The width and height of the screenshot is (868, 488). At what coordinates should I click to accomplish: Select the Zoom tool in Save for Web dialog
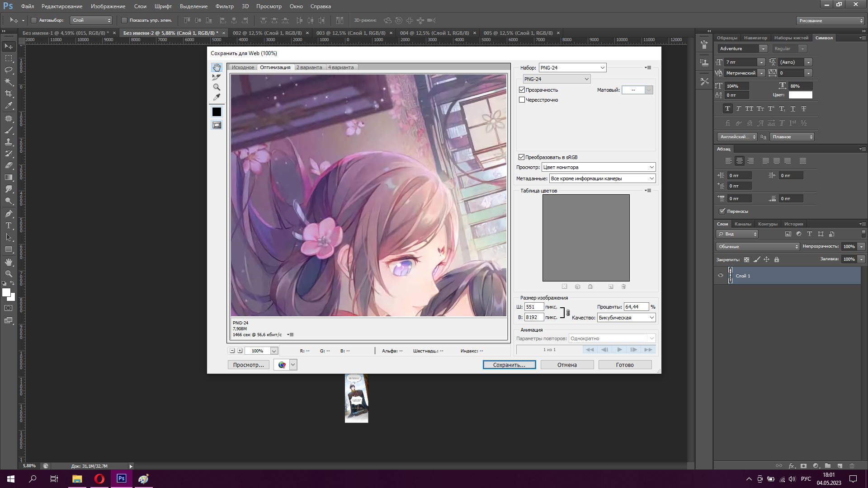(217, 87)
